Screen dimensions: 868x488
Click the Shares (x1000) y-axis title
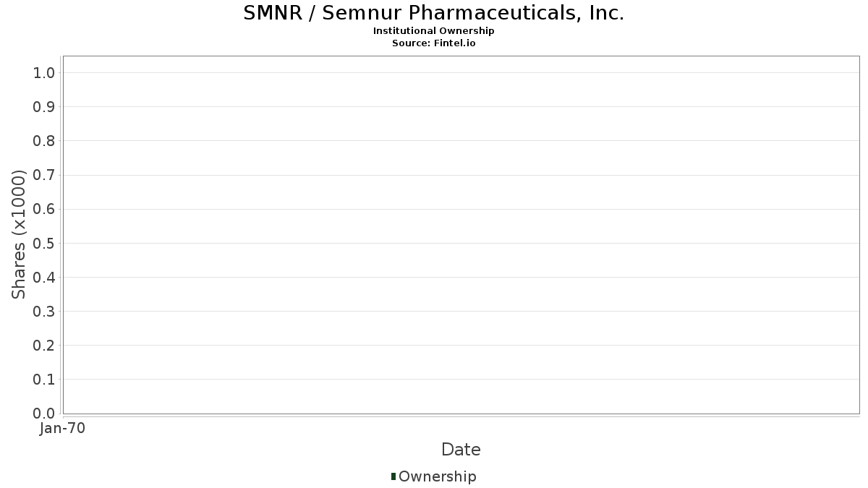click(x=20, y=234)
